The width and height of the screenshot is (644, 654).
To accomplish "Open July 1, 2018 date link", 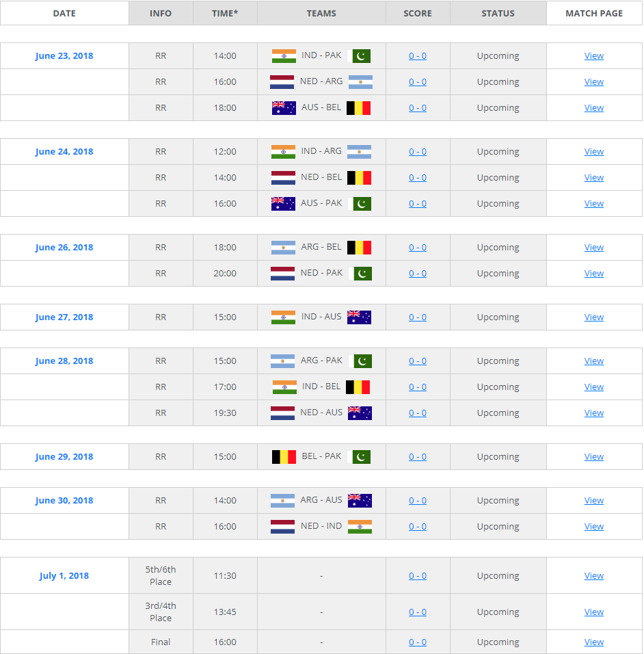I will 64,576.
